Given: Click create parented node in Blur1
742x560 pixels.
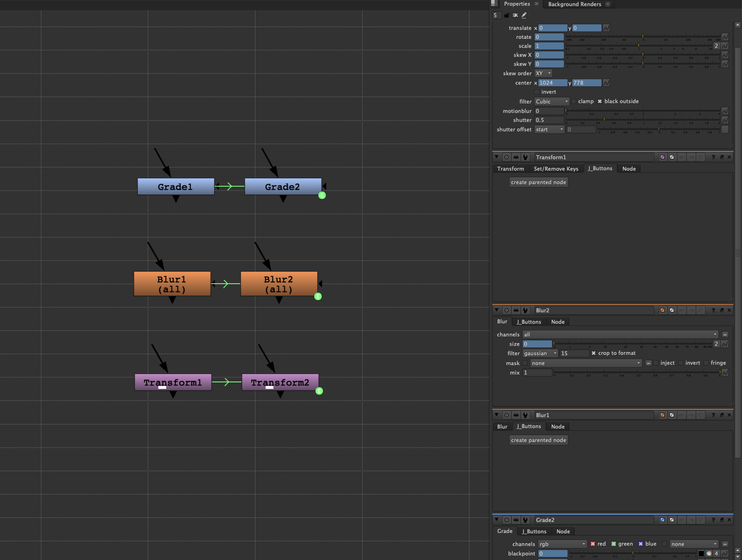Looking at the screenshot, I should click(x=538, y=440).
